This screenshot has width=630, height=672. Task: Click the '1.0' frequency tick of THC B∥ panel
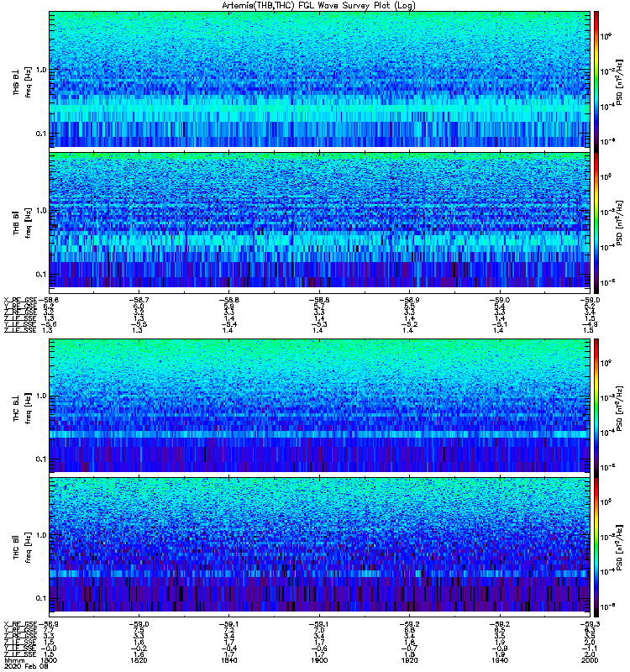(41, 535)
